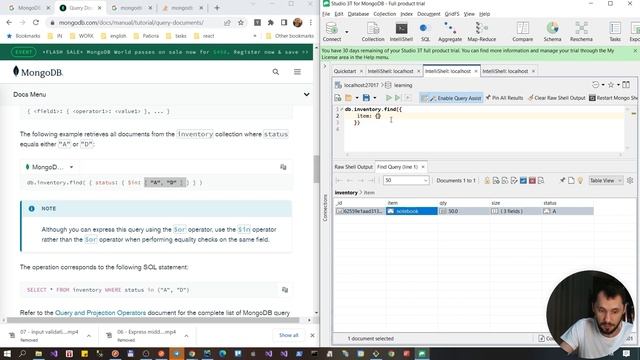Click Clear Raw Shell Output
640x360 pixels.
pyautogui.click(x=557, y=98)
